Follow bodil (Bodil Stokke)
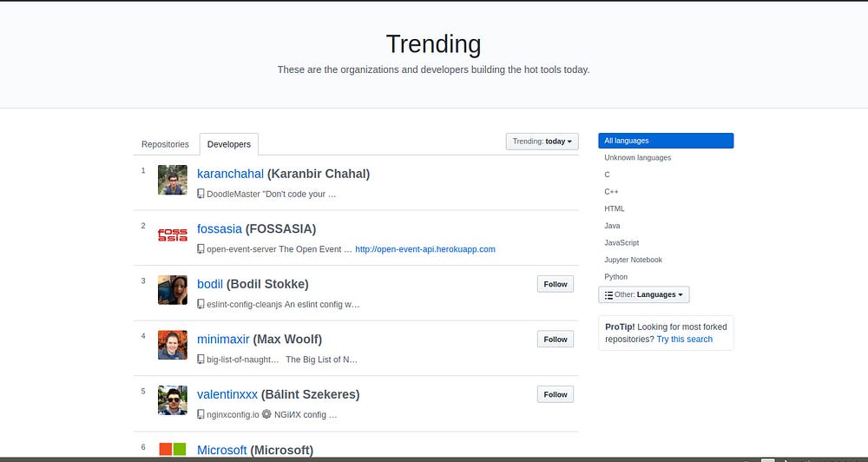Viewport: 868px width, 462px height. coord(555,284)
